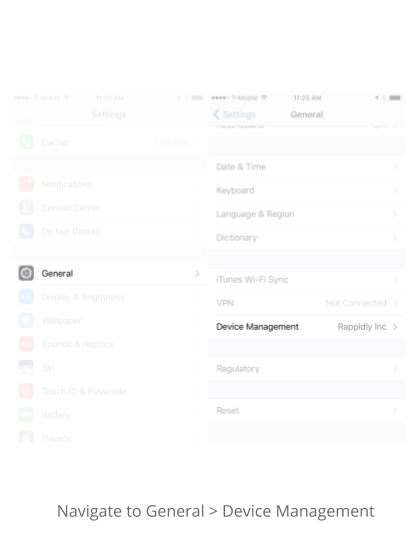The image size is (410, 540).
Task: Open Touch ID & Passcode settings
Action: tap(109, 391)
